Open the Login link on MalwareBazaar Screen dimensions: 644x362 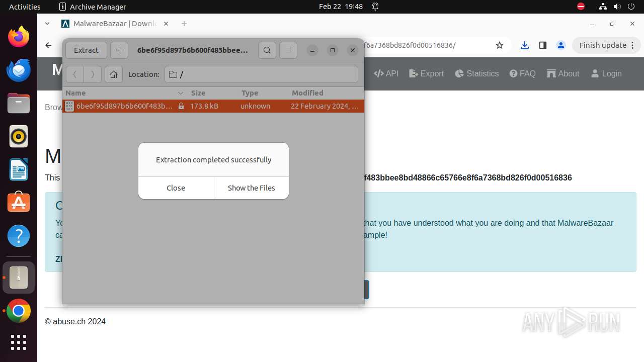[606, 73]
